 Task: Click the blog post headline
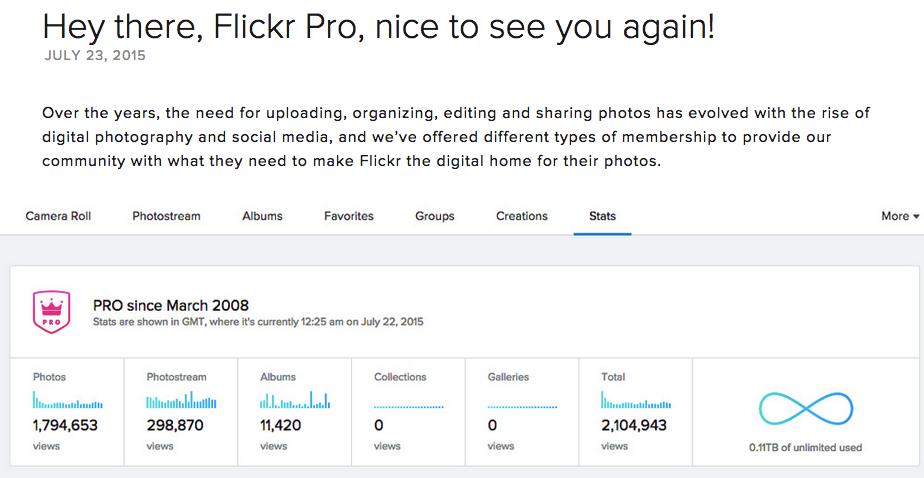click(379, 27)
